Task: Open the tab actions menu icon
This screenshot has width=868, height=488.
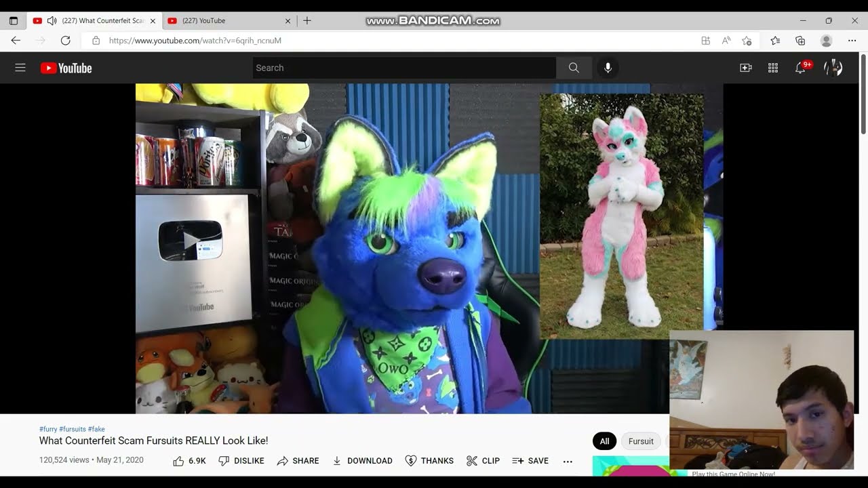Action: (x=14, y=21)
